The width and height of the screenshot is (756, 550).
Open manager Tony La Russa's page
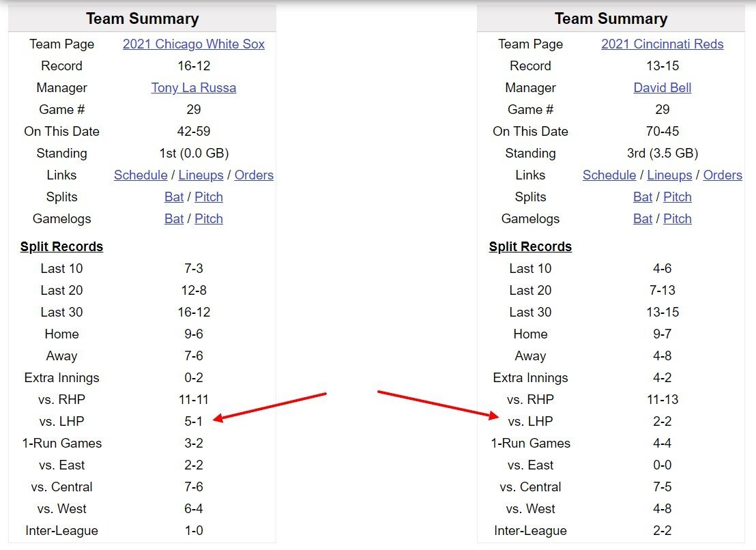(x=194, y=88)
